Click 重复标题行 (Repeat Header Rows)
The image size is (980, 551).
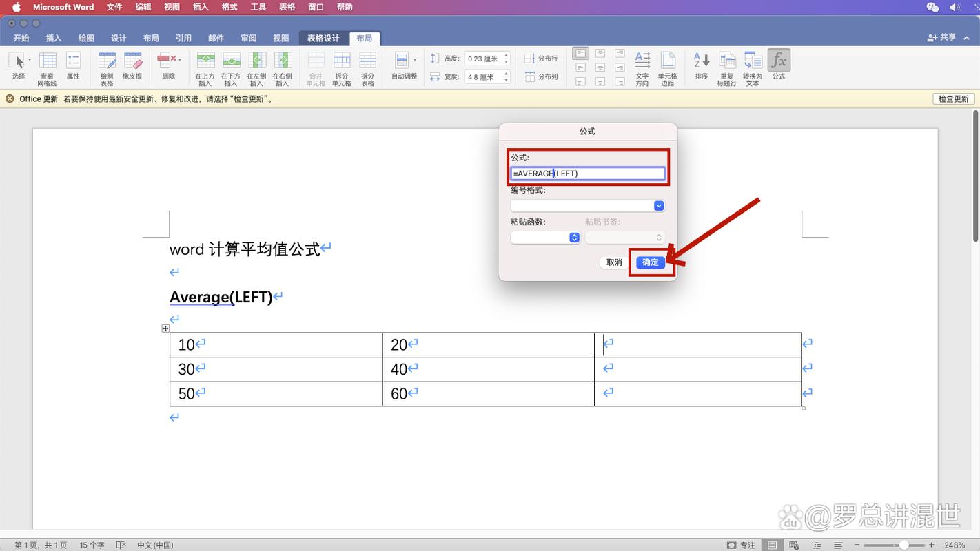(727, 69)
